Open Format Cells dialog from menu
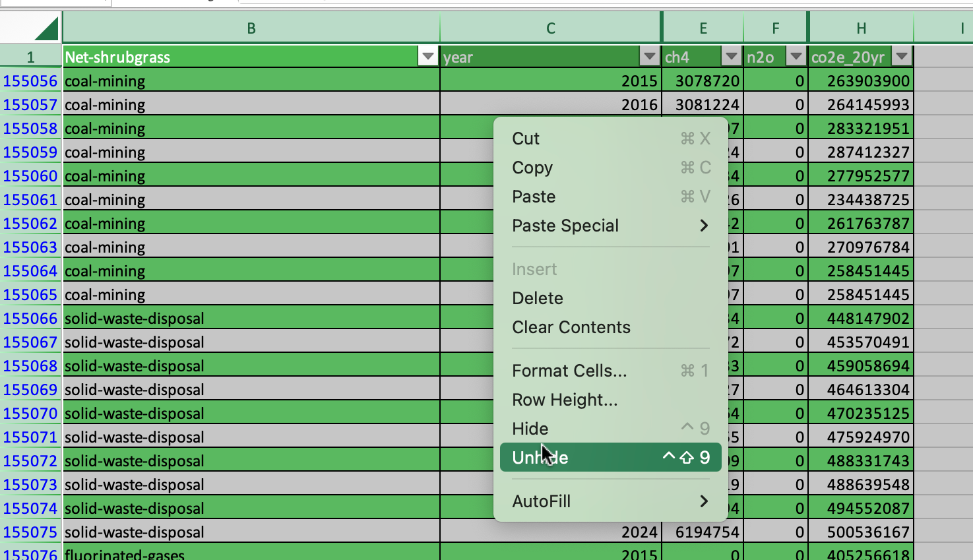Image resolution: width=973 pixels, height=560 pixels. click(x=611, y=371)
